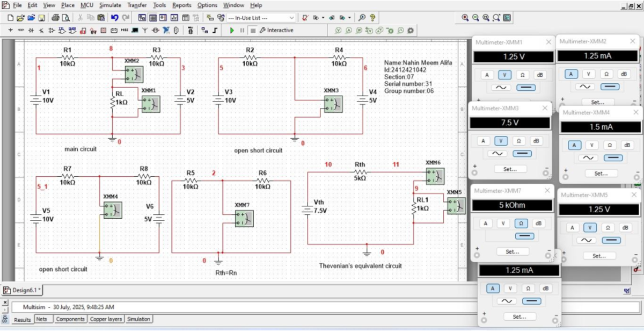
Task: Place an RF antenna component
Action: (145, 30)
